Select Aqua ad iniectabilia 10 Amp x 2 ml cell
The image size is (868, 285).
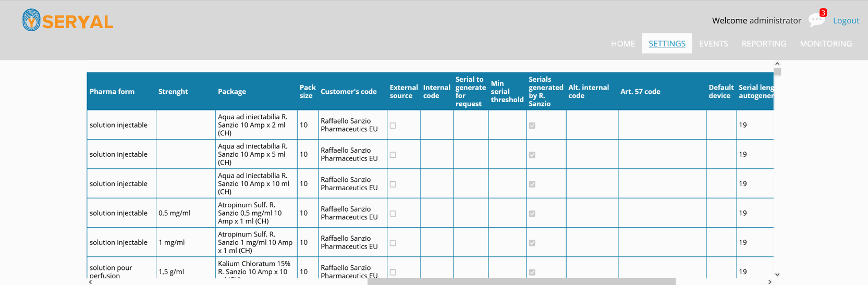256,125
